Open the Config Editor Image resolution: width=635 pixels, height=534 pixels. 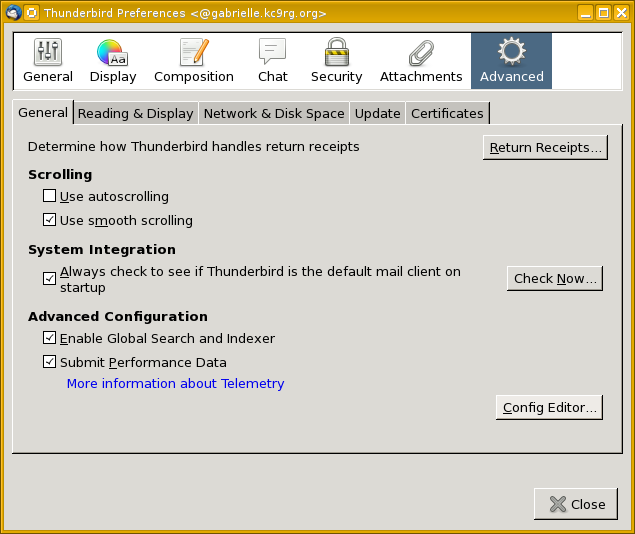(549, 407)
